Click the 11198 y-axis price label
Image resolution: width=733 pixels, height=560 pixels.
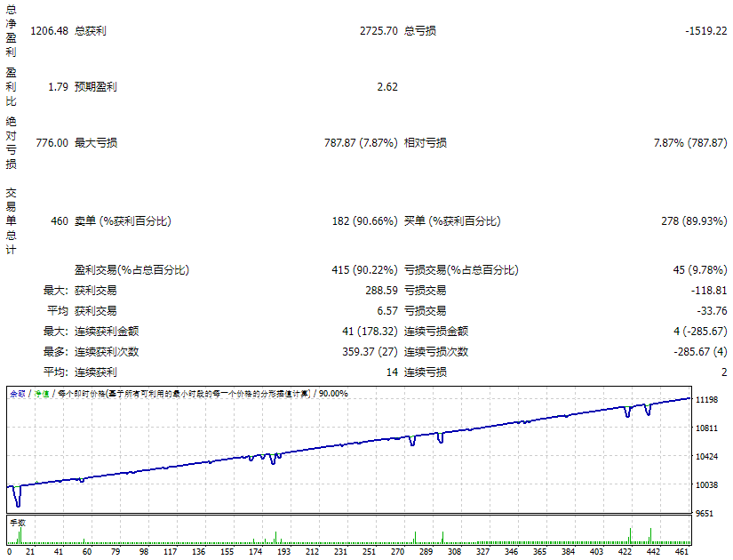(x=707, y=400)
